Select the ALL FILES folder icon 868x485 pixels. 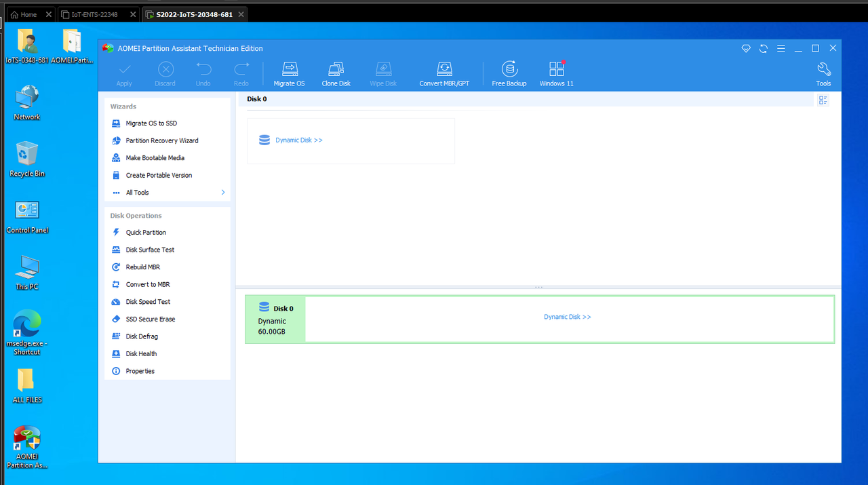tap(27, 386)
